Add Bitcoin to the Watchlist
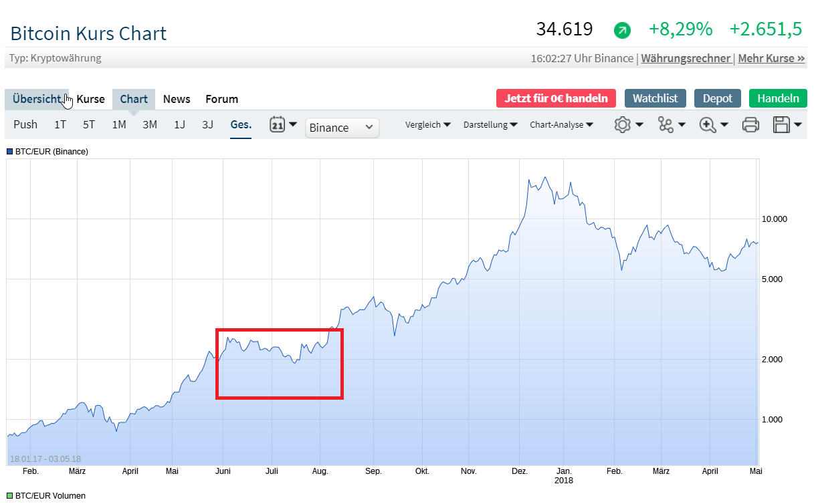The width and height of the screenshot is (814, 504). tap(655, 98)
